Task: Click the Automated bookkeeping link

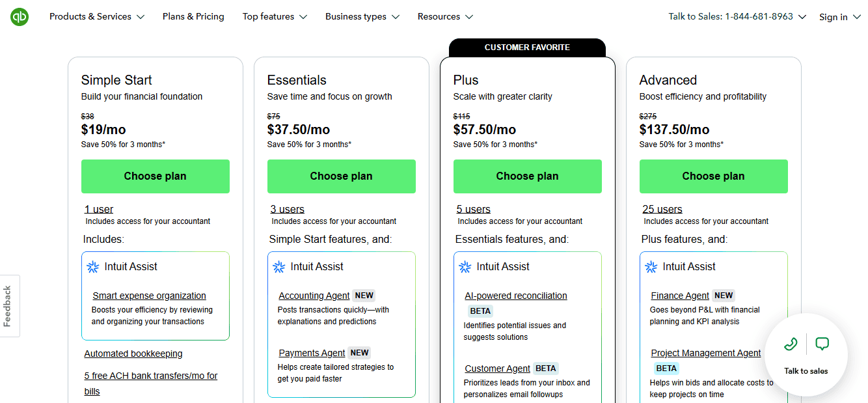Action: coord(133,354)
